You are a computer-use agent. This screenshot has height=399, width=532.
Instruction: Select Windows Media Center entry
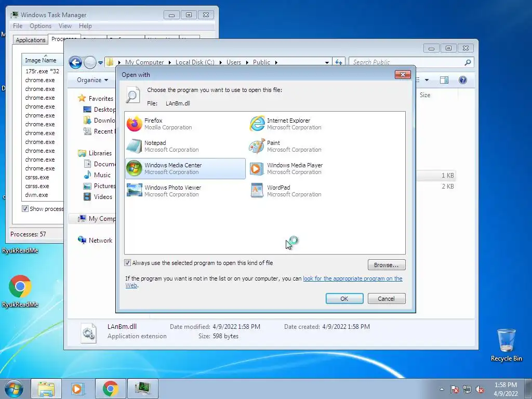coord(185,168)
